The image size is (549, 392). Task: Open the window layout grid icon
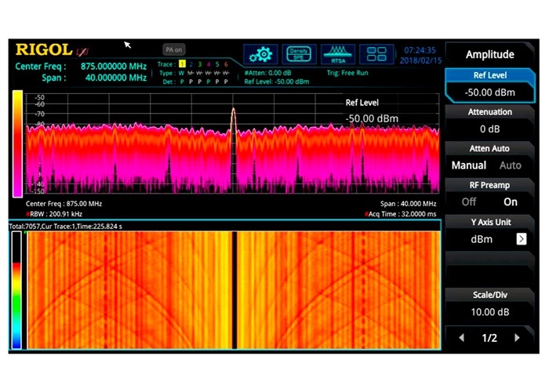point(376,54)
